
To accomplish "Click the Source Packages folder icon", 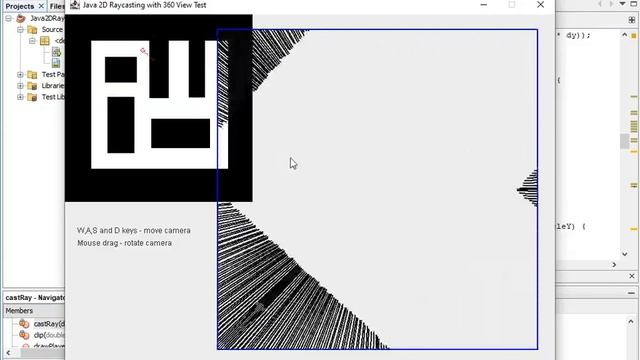I will pos(32,29).
